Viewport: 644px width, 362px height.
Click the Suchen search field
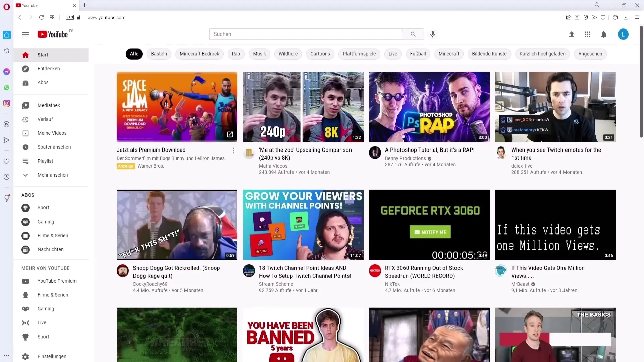[306, 34]
